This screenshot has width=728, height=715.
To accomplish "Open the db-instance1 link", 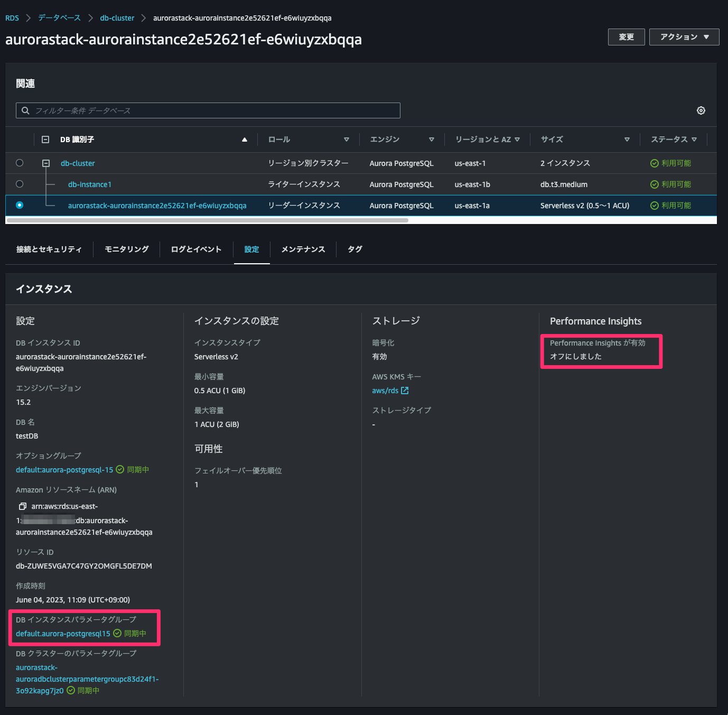I will pyautogui.click(x=89, y=184).
